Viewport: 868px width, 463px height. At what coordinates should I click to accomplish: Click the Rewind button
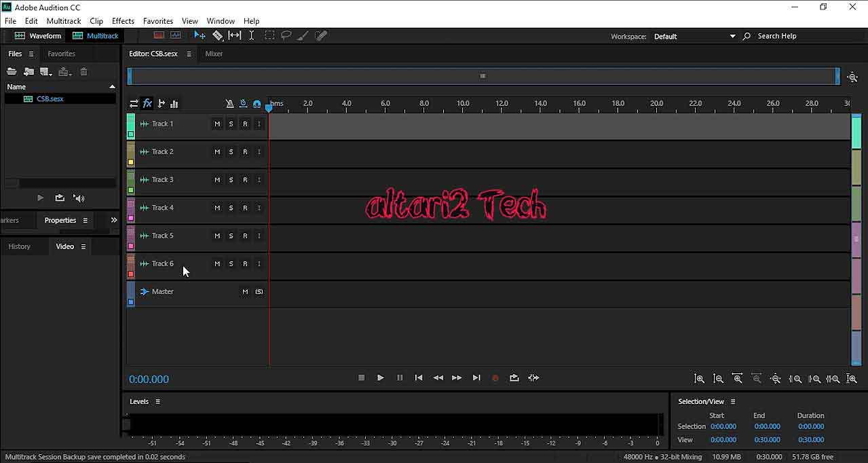coord(438,378)
